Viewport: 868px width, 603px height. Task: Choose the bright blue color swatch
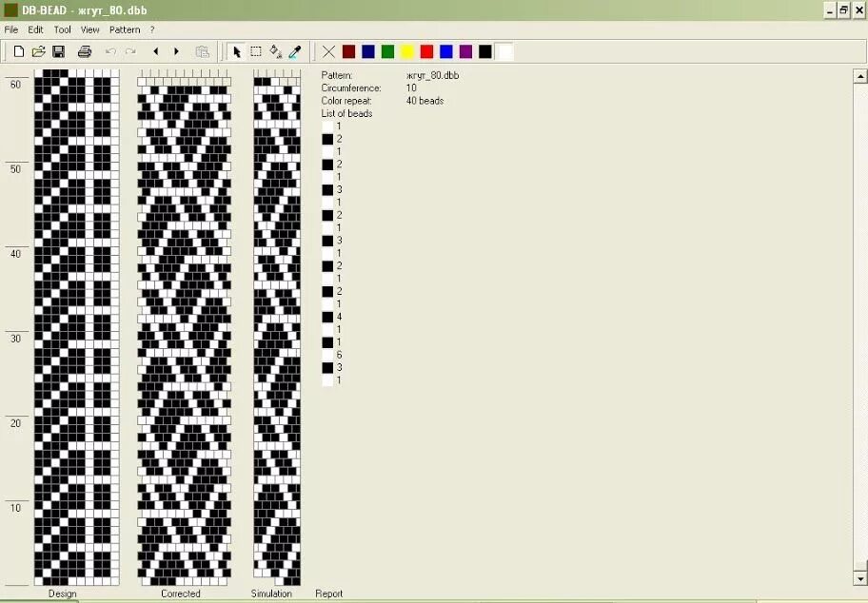(446, 52)
